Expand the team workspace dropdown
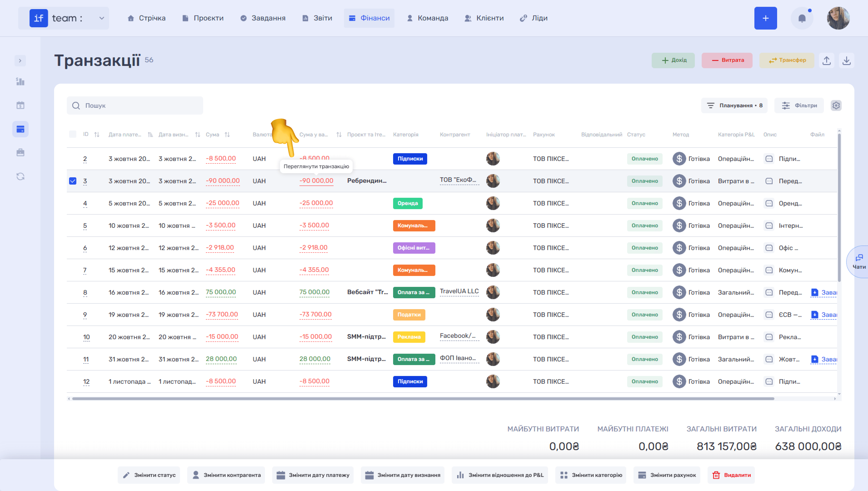The width and height of the screenshot is (868, 491). coord(102,18)
